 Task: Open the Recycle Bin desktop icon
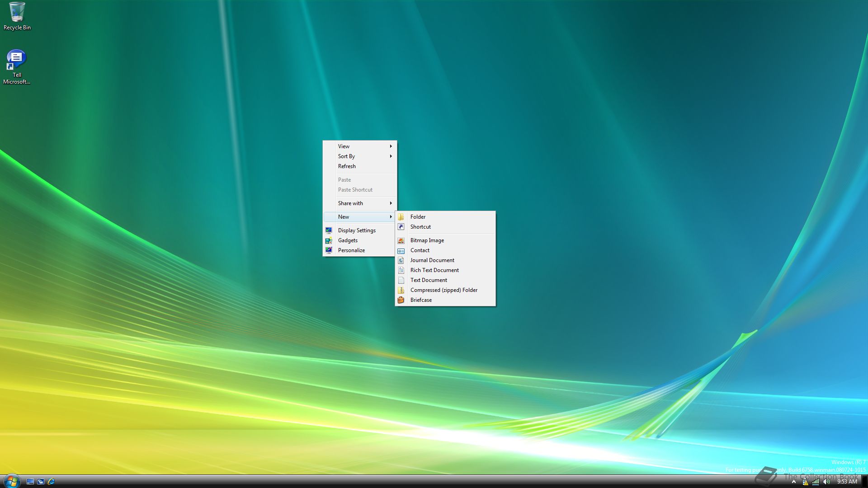tap(17, 16)
